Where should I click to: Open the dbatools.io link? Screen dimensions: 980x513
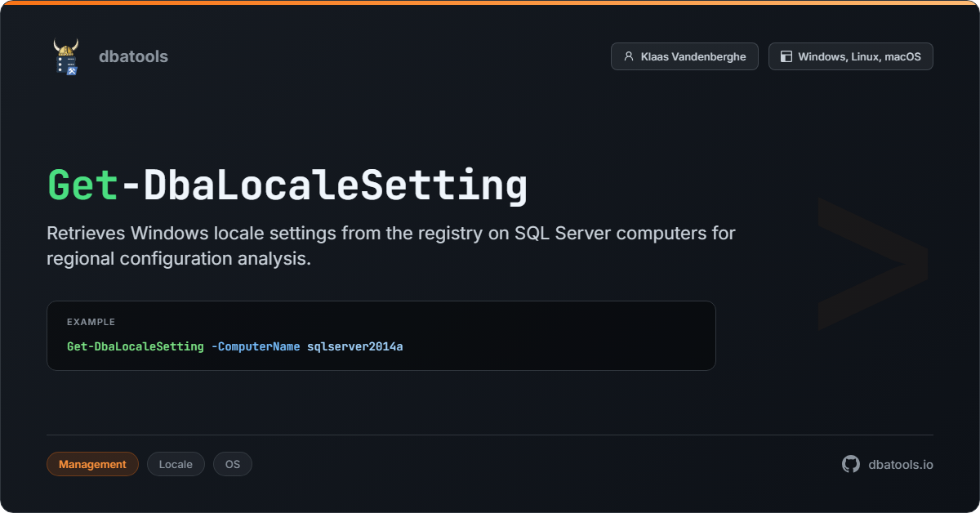pyautogui.click(x=901, y=464)
